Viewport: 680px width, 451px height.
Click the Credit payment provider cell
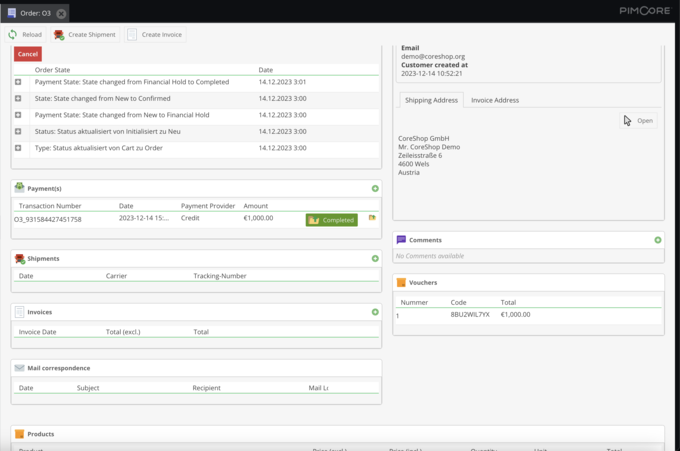tap(190, 218)
